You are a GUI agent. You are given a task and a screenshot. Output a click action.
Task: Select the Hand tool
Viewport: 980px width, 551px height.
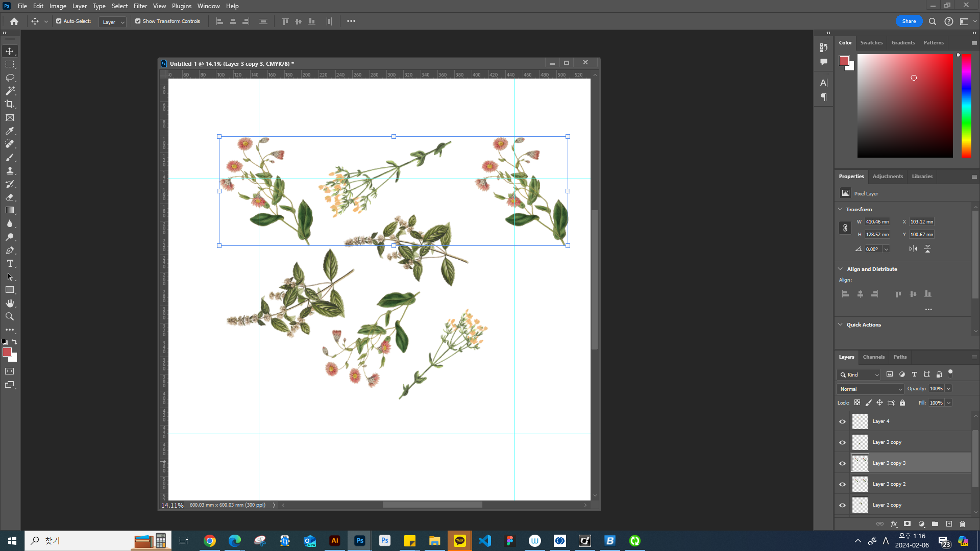tap(10, 303)
